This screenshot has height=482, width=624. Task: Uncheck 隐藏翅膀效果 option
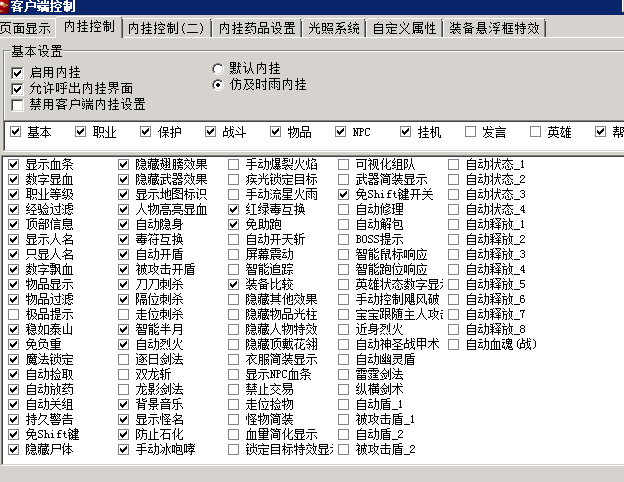(123, 164)
